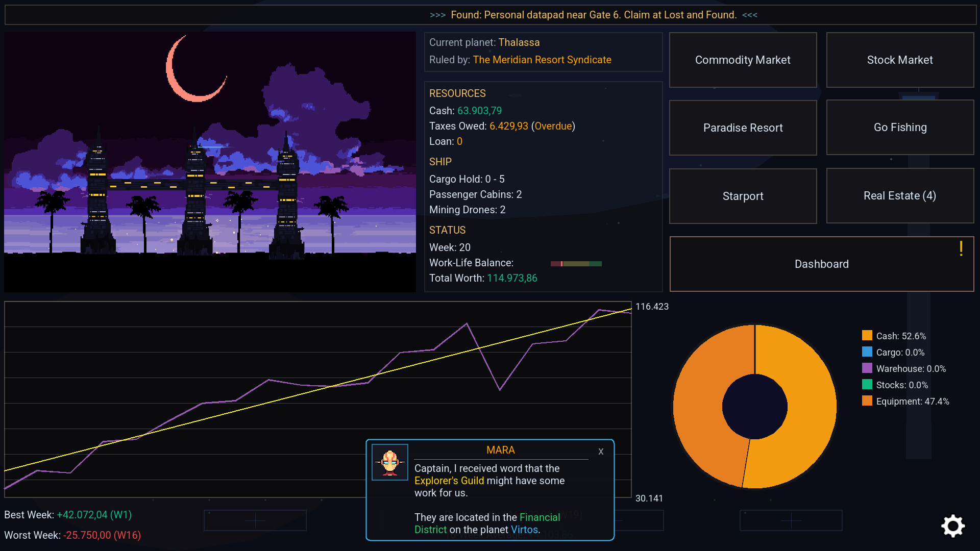Screen dimensions: 980x551
Task: Close Mara's message dialog
Action: [x=601, y=452]
